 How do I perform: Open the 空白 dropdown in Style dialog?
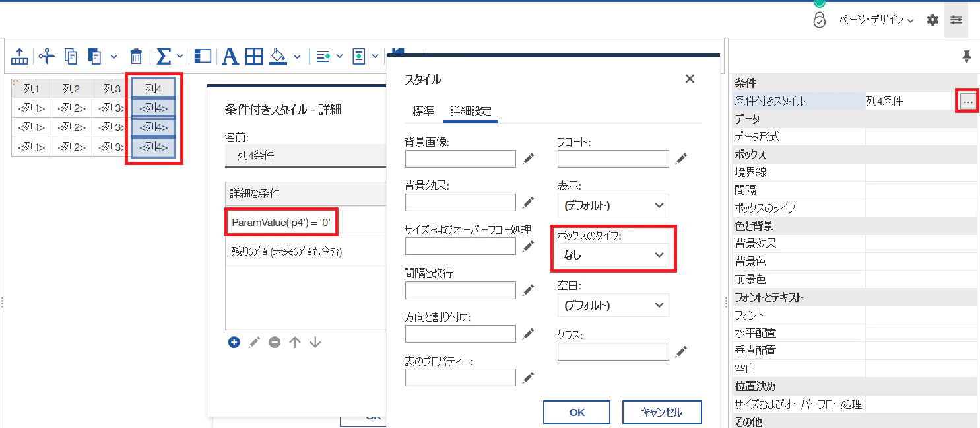point(613,305)
